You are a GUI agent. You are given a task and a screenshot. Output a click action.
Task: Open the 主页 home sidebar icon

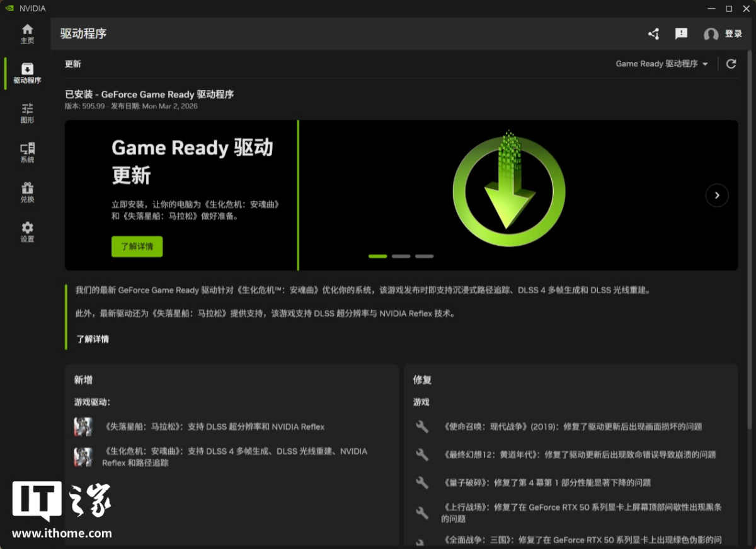click(27, 33)
